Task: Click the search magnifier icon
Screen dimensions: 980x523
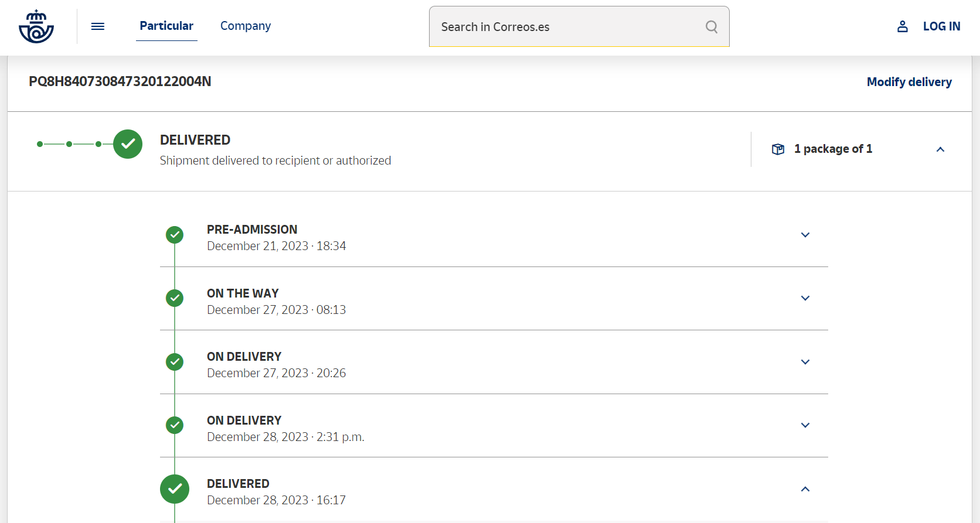Action: 712,27
